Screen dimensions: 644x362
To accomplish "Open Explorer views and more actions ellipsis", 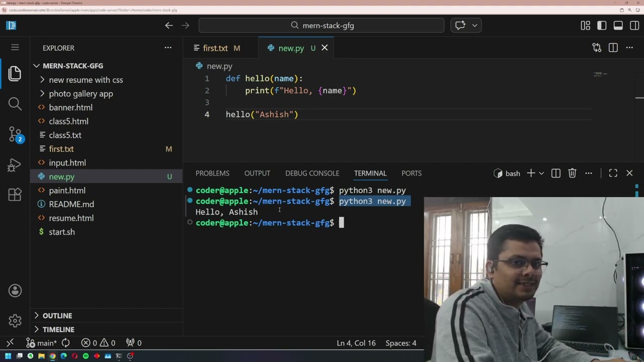I will (x=168, y=48).
